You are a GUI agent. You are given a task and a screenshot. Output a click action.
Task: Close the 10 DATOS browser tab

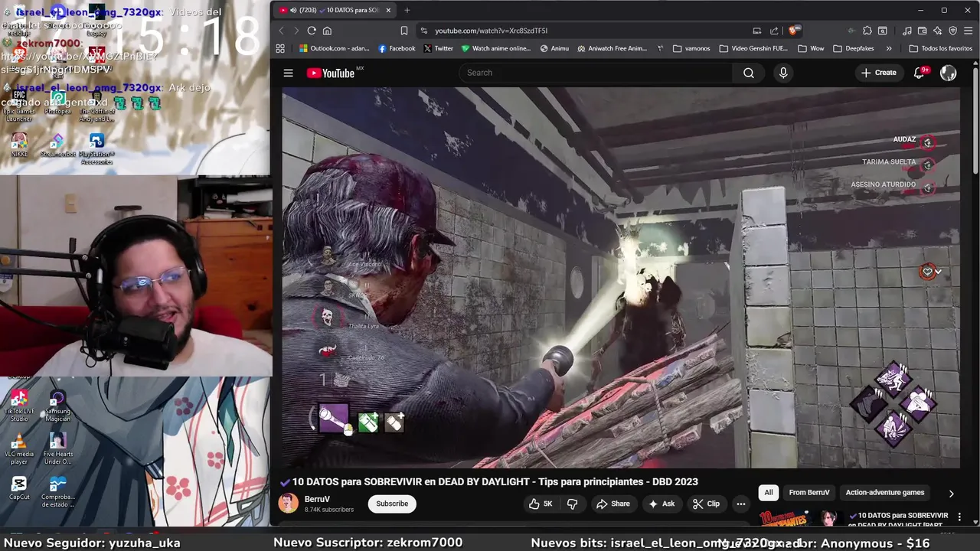pos(388,10)
